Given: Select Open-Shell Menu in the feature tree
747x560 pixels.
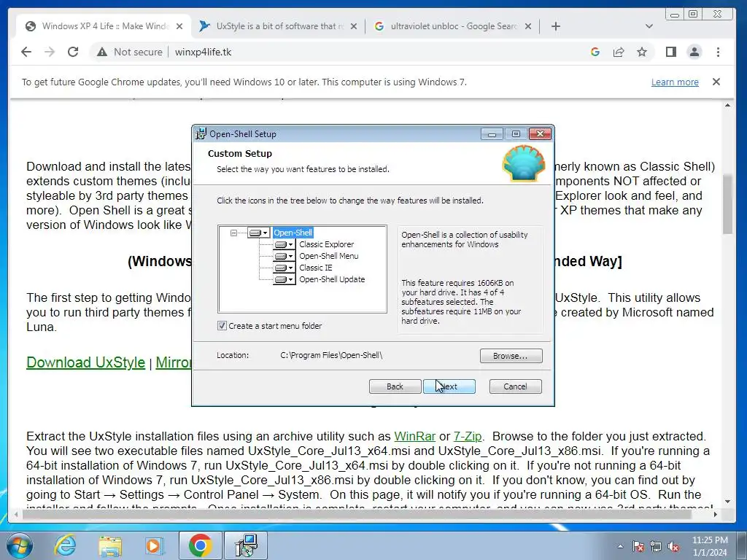Looking at the screenshot, I should pos(329,256).
